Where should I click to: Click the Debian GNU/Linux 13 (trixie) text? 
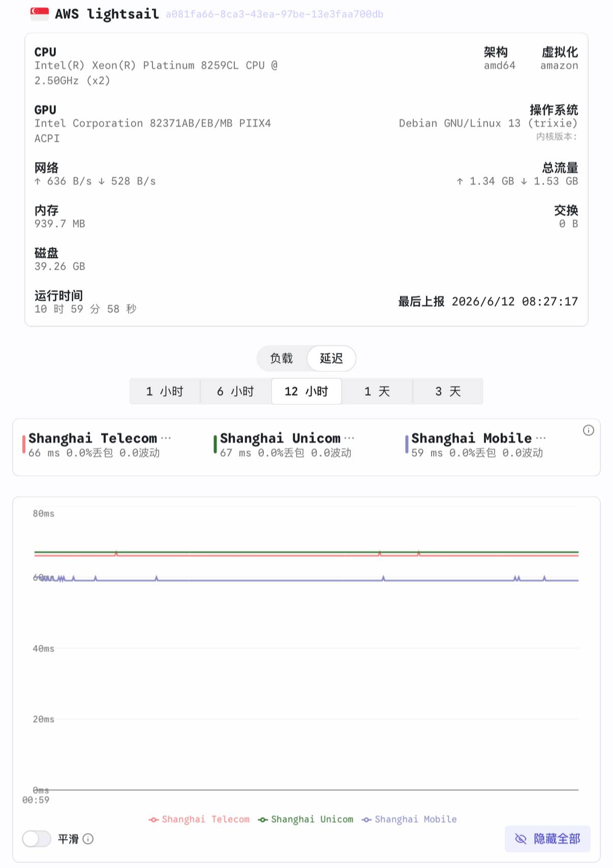click(x=488, y=123)
